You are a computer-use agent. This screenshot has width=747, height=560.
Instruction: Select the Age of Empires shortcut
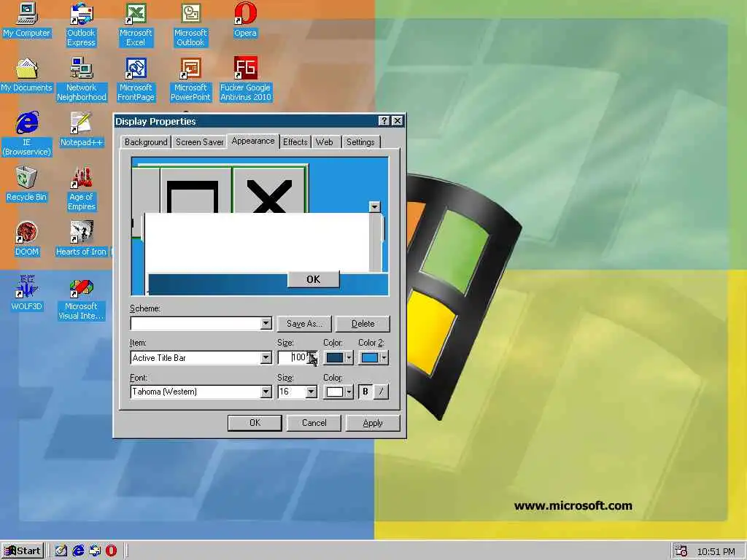[82, 189]
